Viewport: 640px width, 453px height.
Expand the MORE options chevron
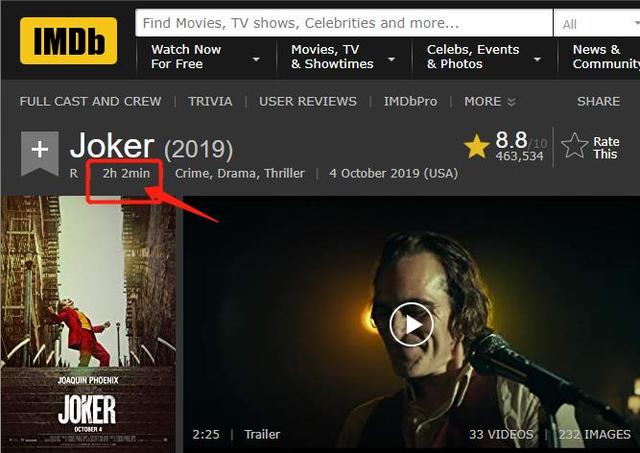pyautogui.click(x=490, y=101)
